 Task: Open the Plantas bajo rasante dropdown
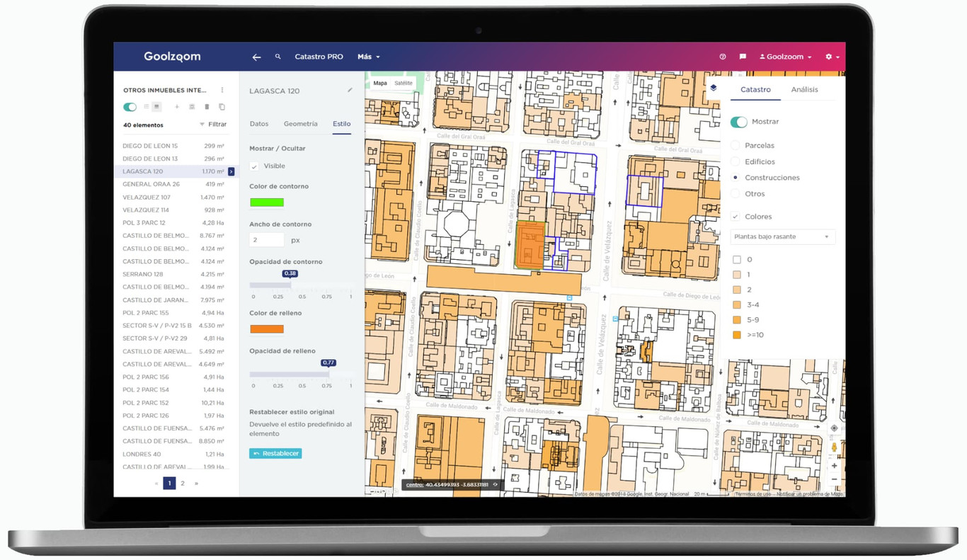pyautogui.click(x=782, y=236)
